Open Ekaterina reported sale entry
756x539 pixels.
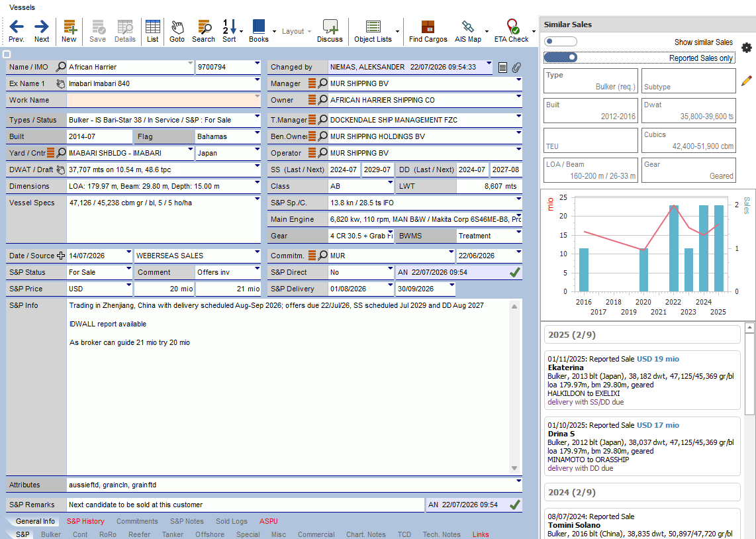642,380
